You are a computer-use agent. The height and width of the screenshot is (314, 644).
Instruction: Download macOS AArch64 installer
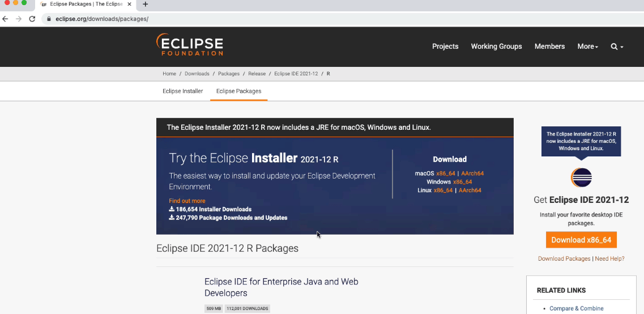click(472, 173)
